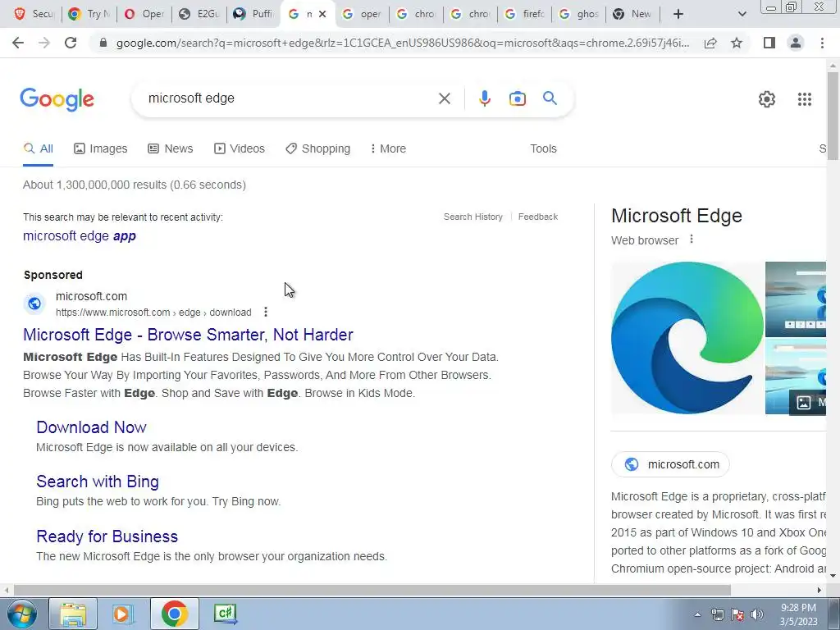Reload the current page
Screen dimensions: 840x630
coord(71,43)
